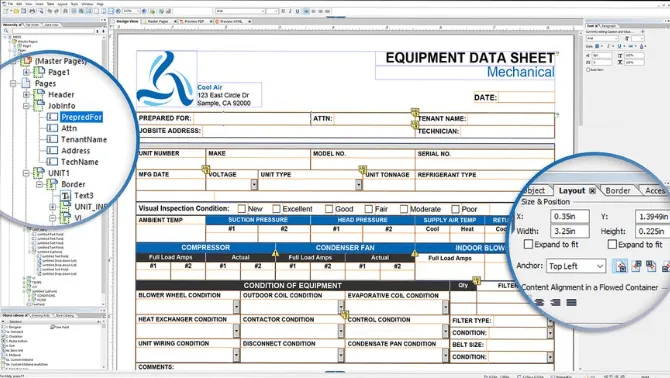Select the first rotate-anchor icon beside Anchor
Image resolution: width=670 pixels, height=378 pixels.
621,266
